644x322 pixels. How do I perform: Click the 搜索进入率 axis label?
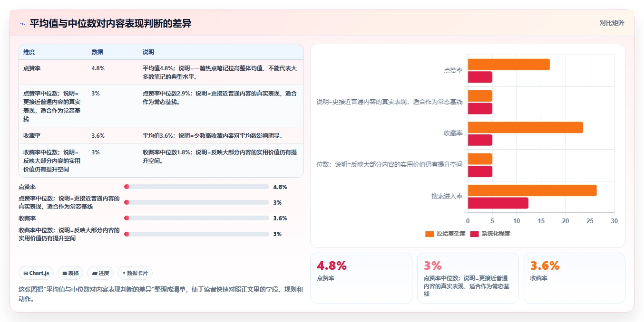447,196
